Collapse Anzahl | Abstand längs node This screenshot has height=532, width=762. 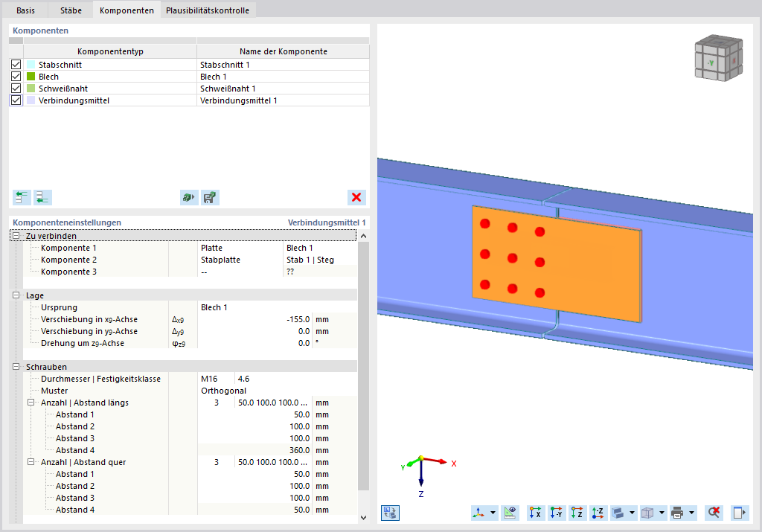point(31,403)
